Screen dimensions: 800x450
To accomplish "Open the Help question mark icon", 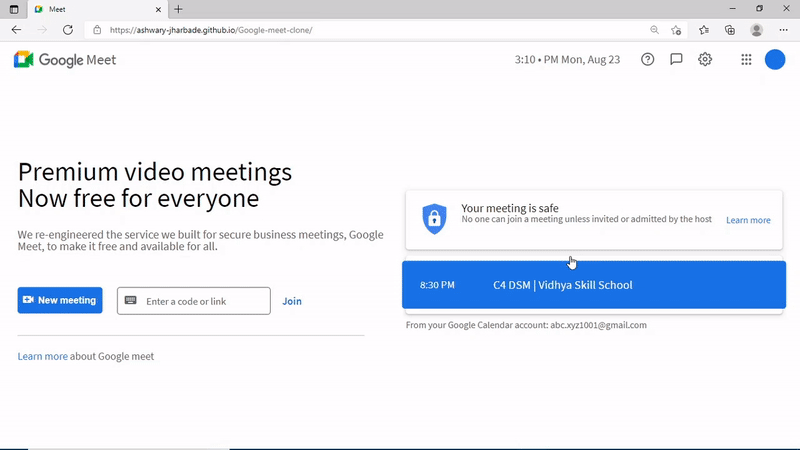I will pos(647,60).
